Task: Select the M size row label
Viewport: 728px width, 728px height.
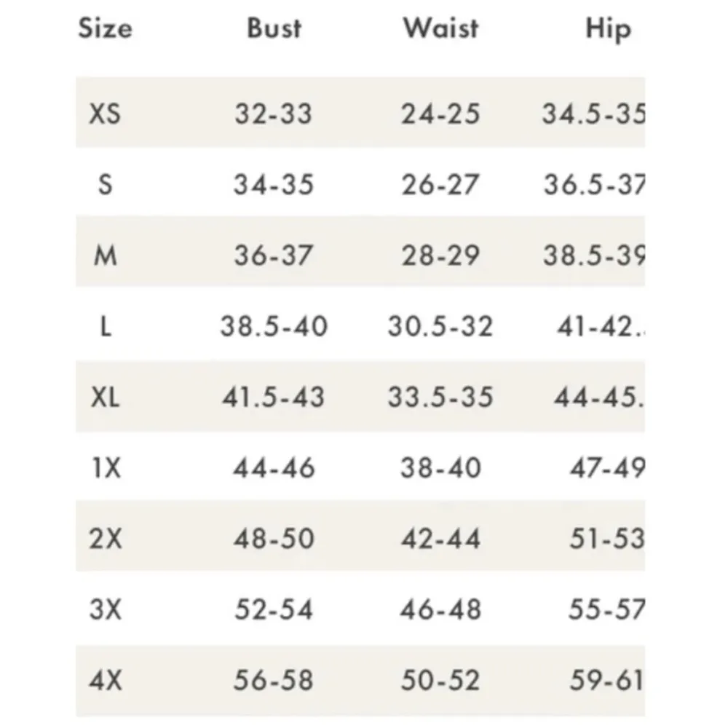Action: 106,256
